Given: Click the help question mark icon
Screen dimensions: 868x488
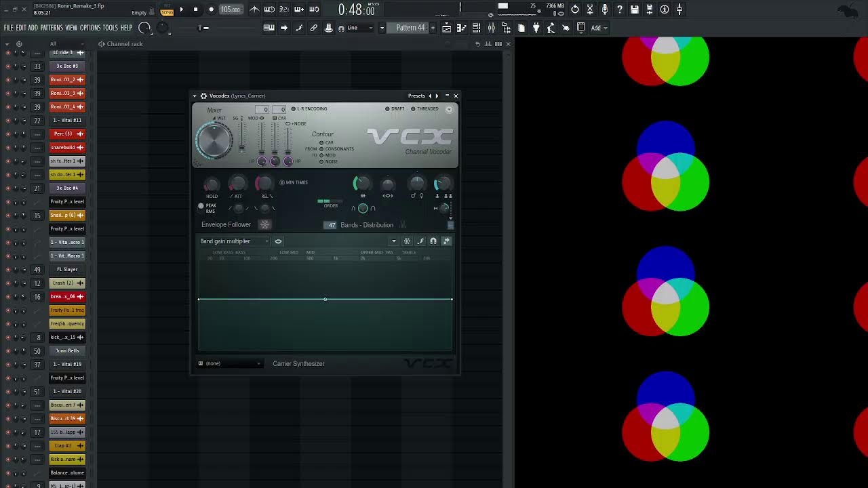Looking at the screenshot, I should click(x=620, y=9).
